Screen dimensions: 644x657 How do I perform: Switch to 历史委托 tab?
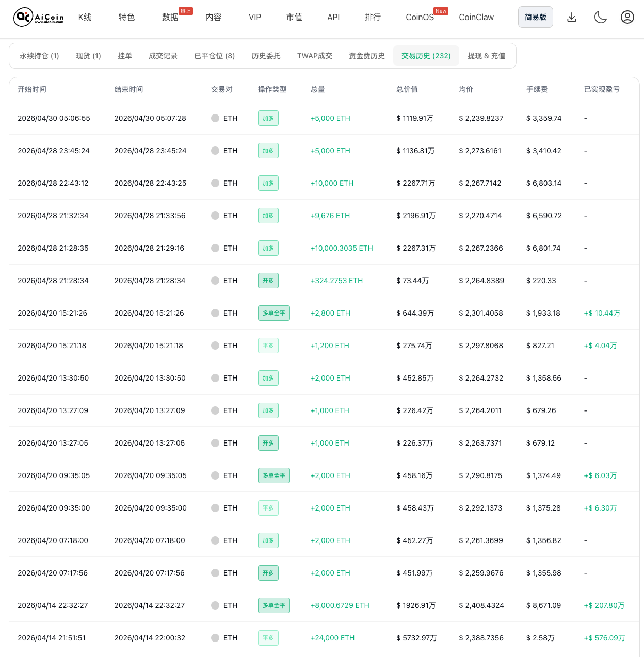click(266, 56)
